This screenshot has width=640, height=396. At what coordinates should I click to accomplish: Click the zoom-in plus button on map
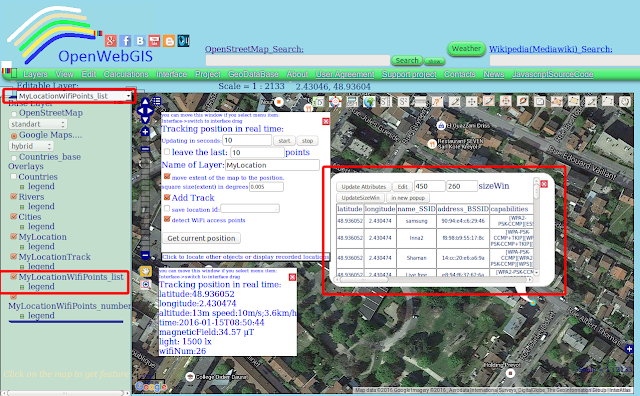pos(145,132)
